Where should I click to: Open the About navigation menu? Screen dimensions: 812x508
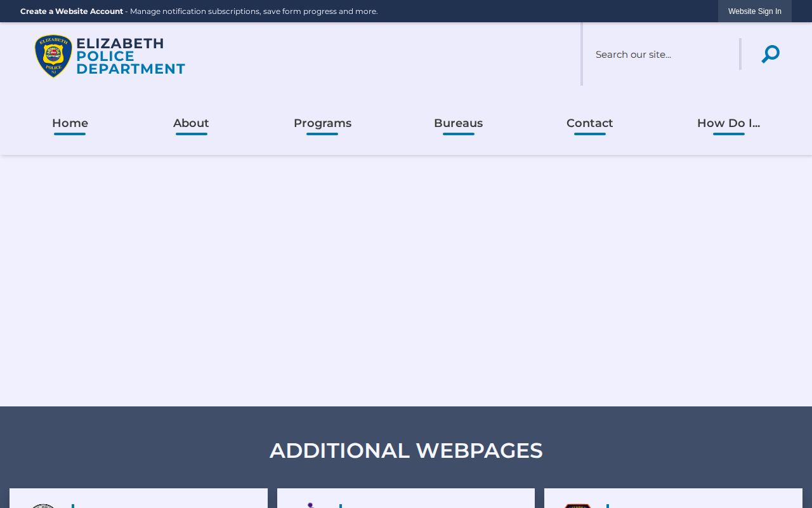coord(191,123)
